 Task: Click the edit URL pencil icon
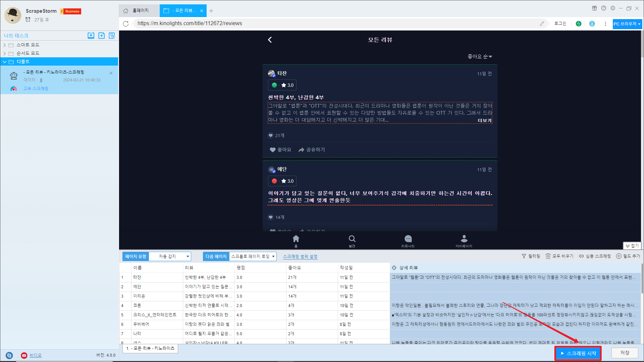click(542, 23)
